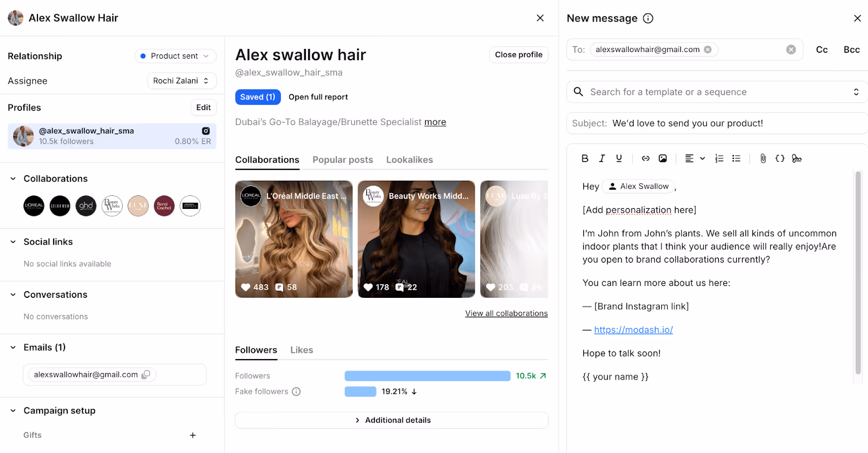Collapse the Campaign setup section
This screenshot has height=453, width=868.
pyautogui.click(x=13, y=411)
